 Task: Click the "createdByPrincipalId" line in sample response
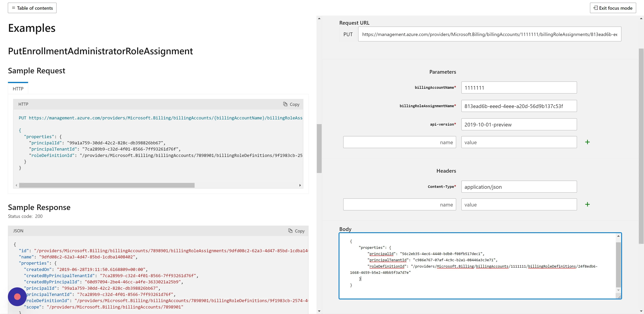[x=103, y=282]
